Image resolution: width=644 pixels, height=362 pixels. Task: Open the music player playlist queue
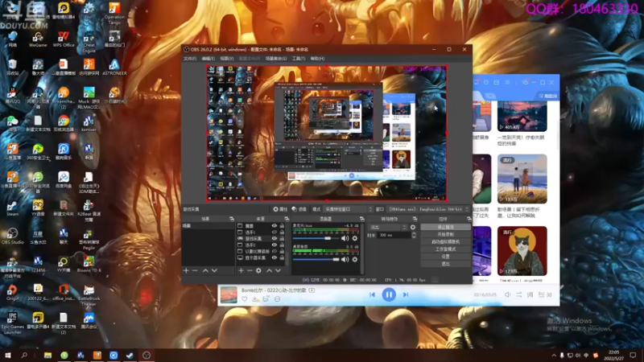pos(545,294)
